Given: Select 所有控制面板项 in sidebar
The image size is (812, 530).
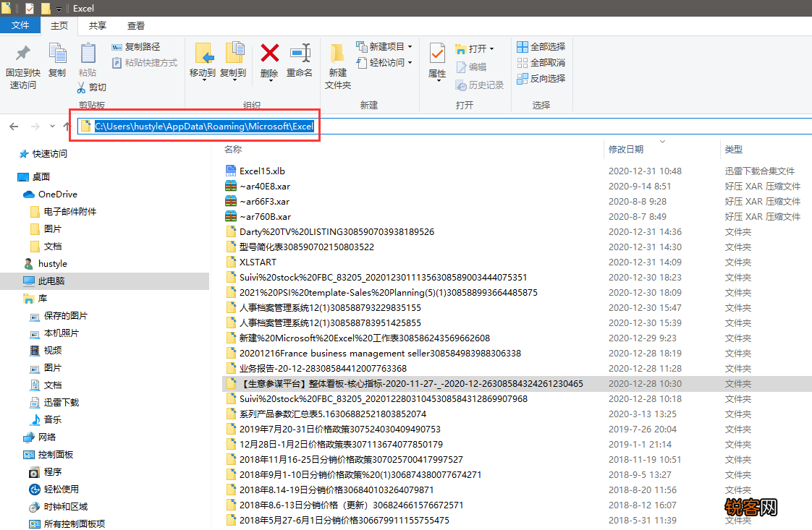Looking at the screenshot, I should 67,523.
